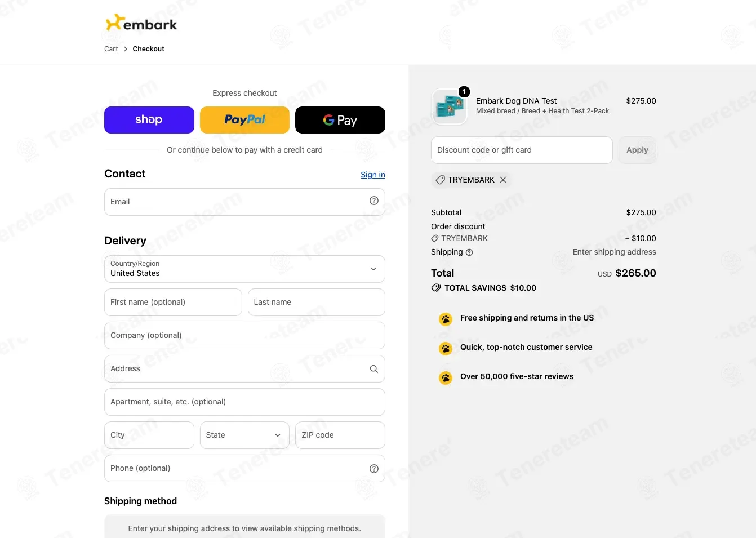Focus the Last name field
This screenshot has width=756, height=538.
tap(317, 302)
